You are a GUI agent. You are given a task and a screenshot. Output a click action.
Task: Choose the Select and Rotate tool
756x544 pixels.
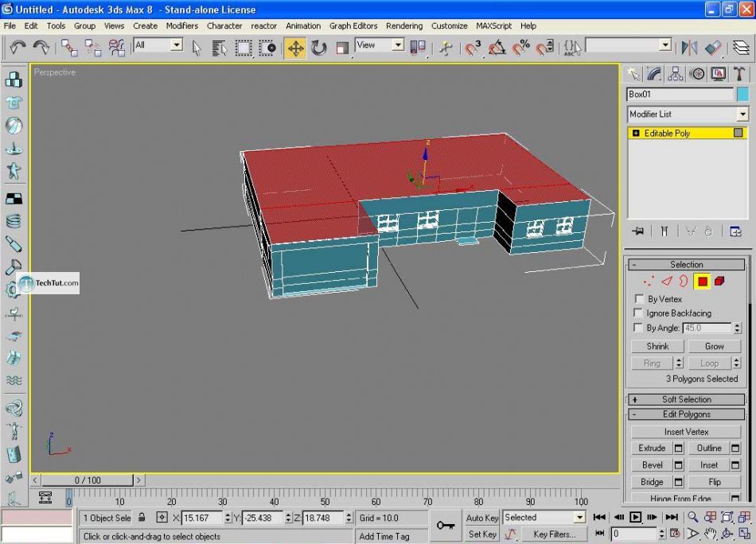pyautogui.click(x=319, y=49)
